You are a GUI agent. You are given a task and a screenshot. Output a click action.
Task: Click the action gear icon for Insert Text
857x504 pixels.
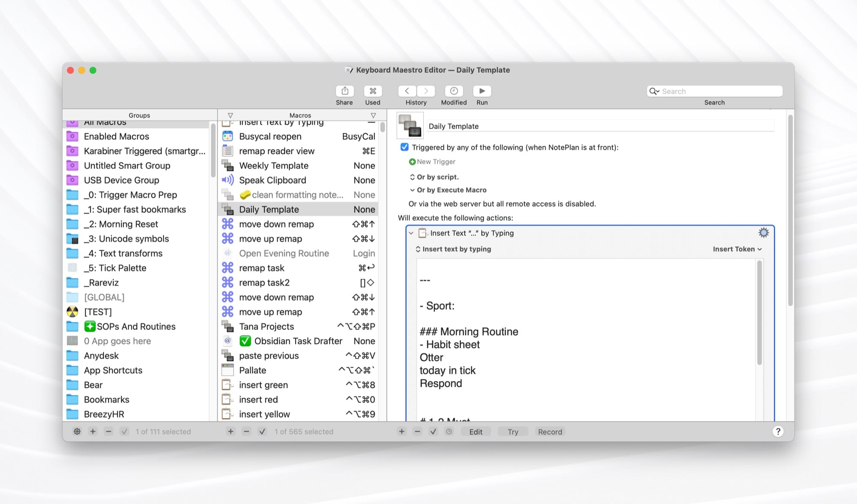point(764,233)
